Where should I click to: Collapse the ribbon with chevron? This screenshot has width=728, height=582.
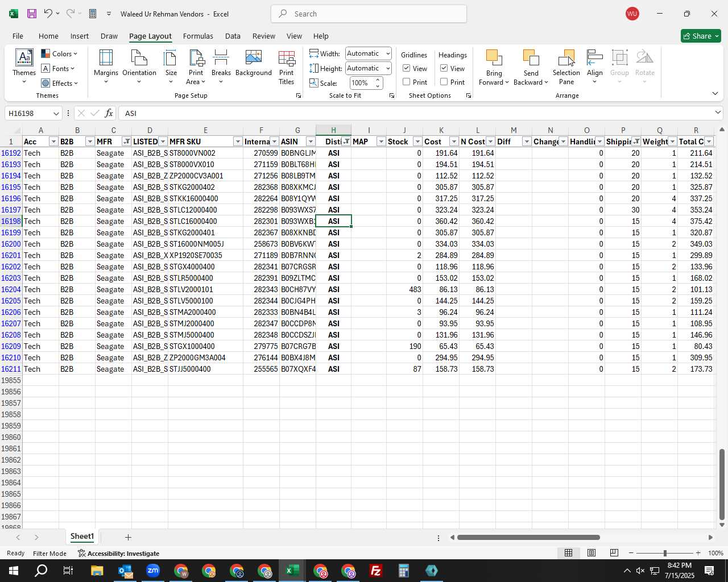pos(715,94)
